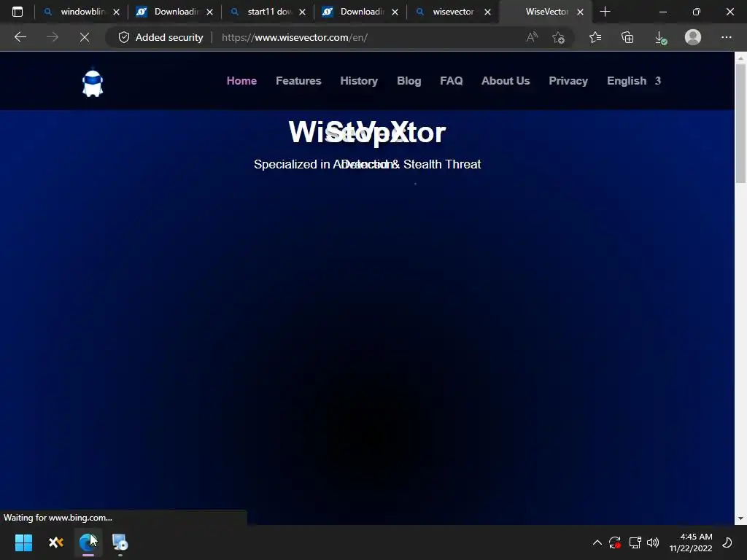
Task: Open network status tray icon
Action: (635, 542)
